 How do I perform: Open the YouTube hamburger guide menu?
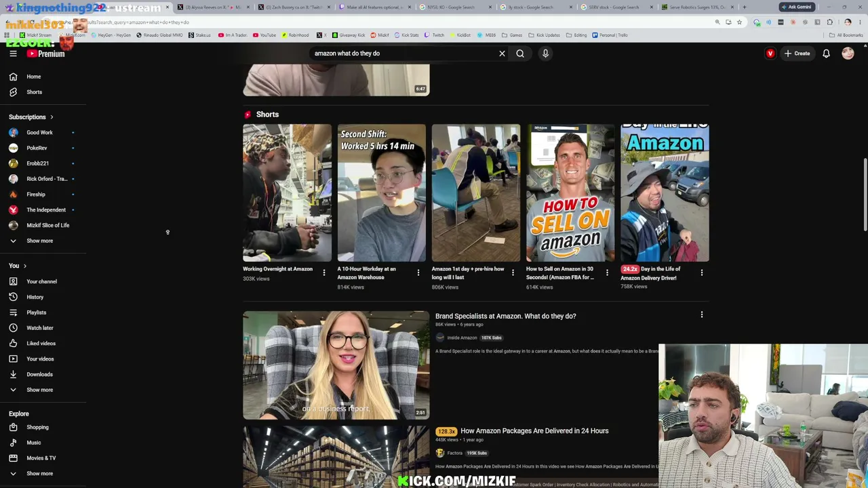(x=13, y=54)
